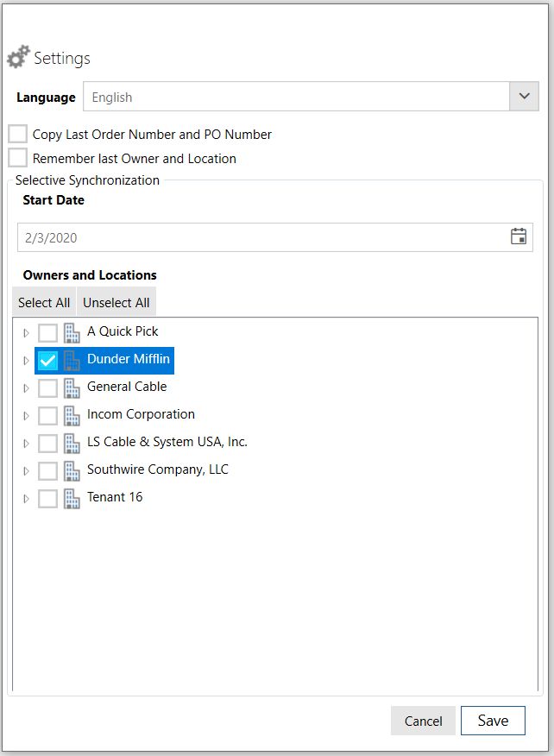
Task: Check the Southwire Company, LLC checkbox
Action: [47, 471]
